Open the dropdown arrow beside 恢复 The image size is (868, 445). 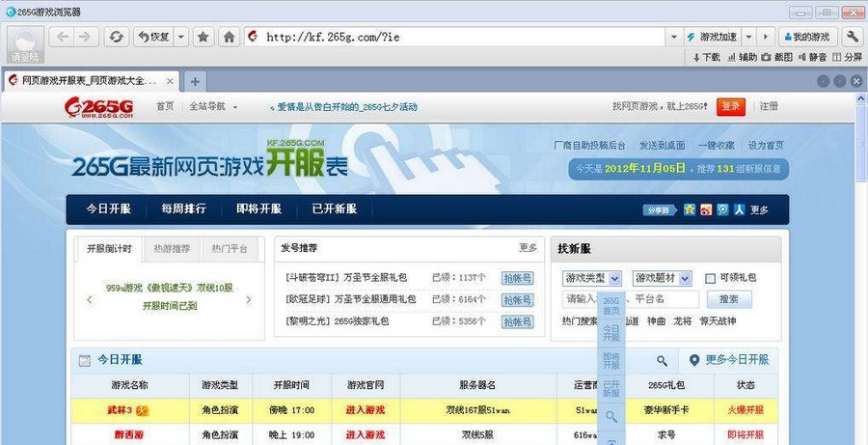pos(181,37)
